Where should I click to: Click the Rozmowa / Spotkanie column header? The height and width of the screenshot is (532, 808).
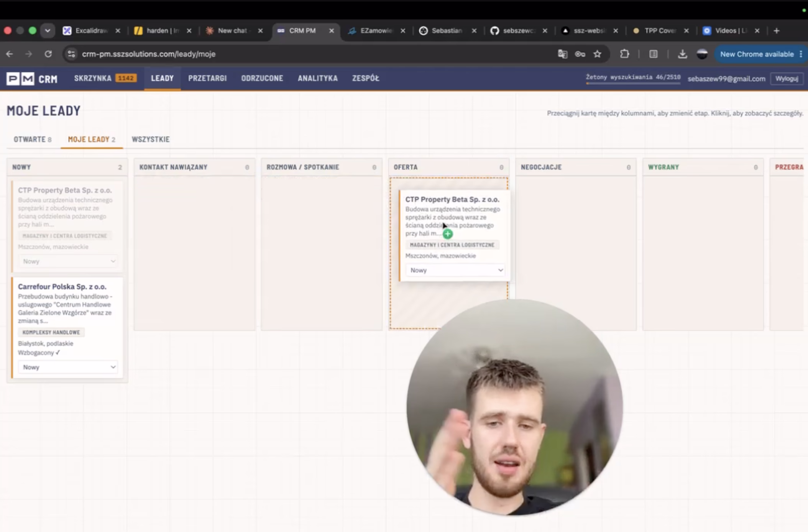322,167
